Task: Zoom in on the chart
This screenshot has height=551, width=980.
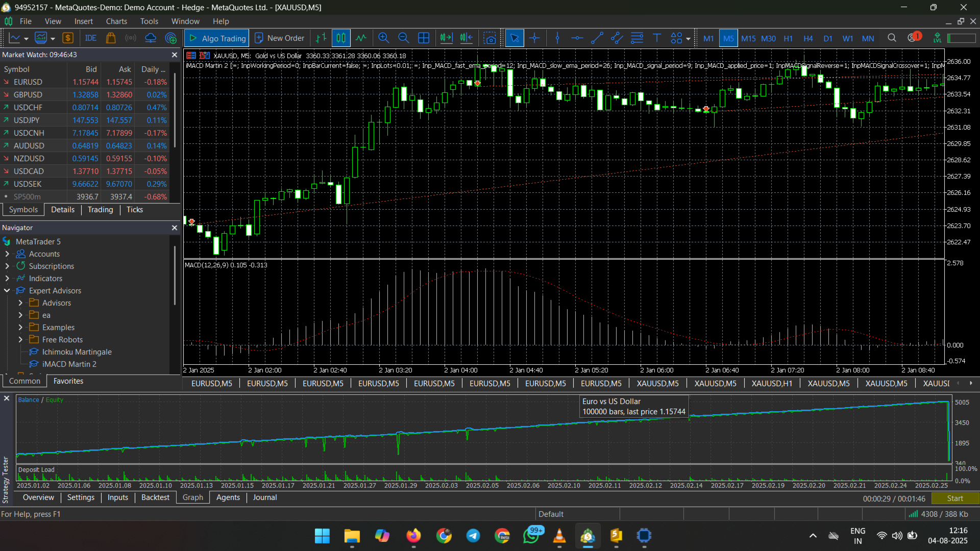Action: click(x=384, y=38)
